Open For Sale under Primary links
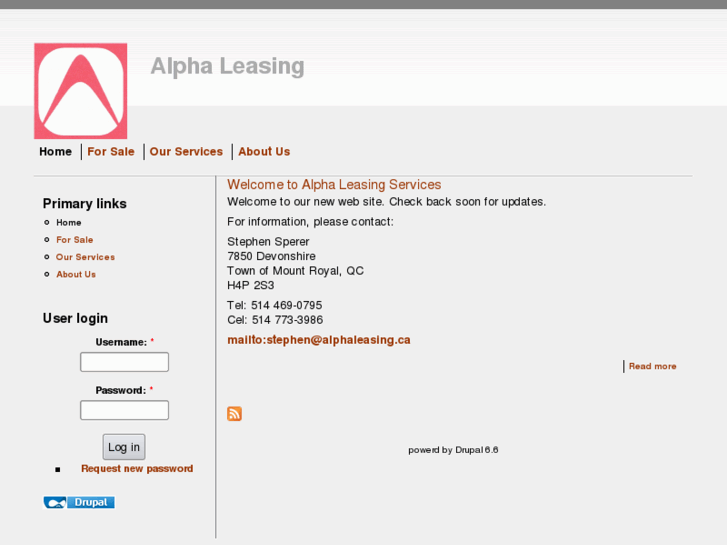 [x=74, y=240]
